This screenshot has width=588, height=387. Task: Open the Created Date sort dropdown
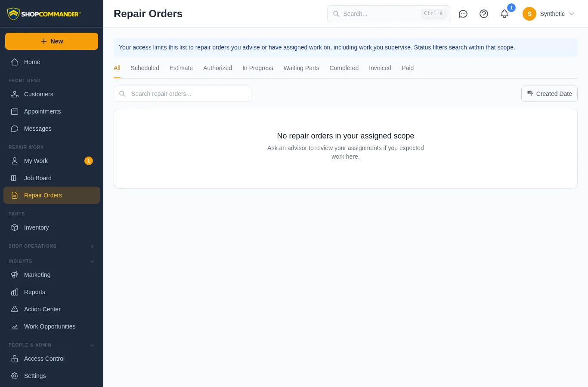[549, 94]
